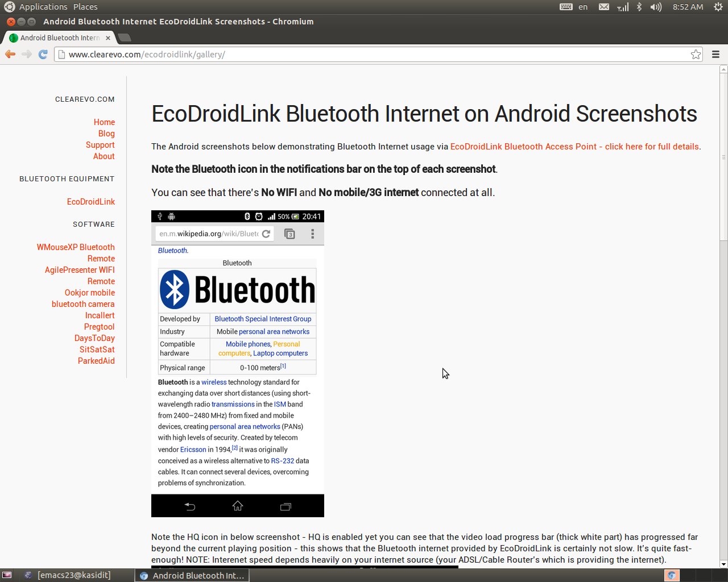Click the browser back arrow button
The width and height of the screenshot is (728, 582).
(x=10, y=54)
